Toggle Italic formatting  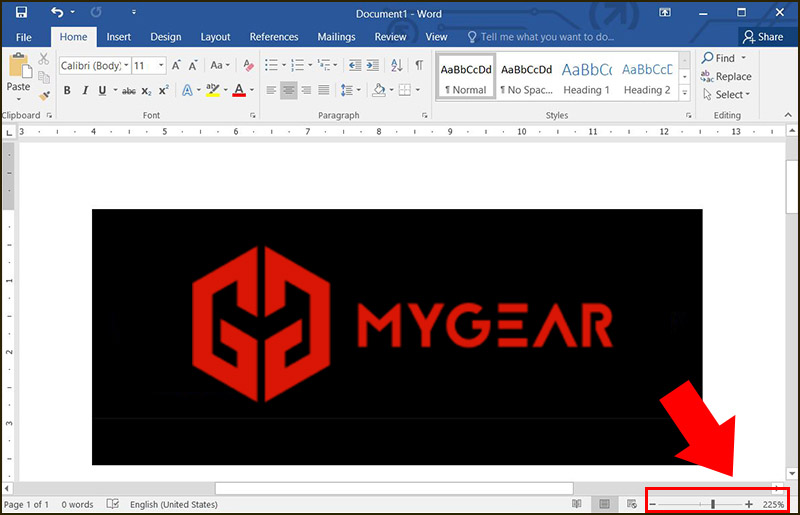point(85,90)
